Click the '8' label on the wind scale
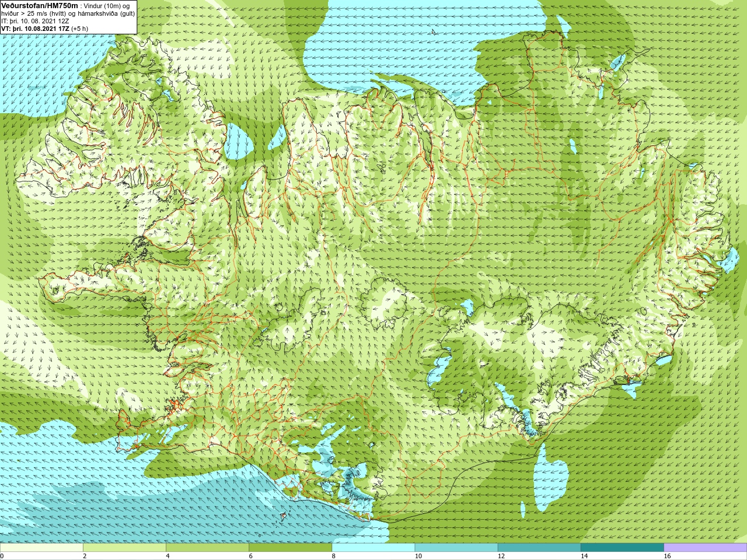Screen dimensions: 747x560 334,556
